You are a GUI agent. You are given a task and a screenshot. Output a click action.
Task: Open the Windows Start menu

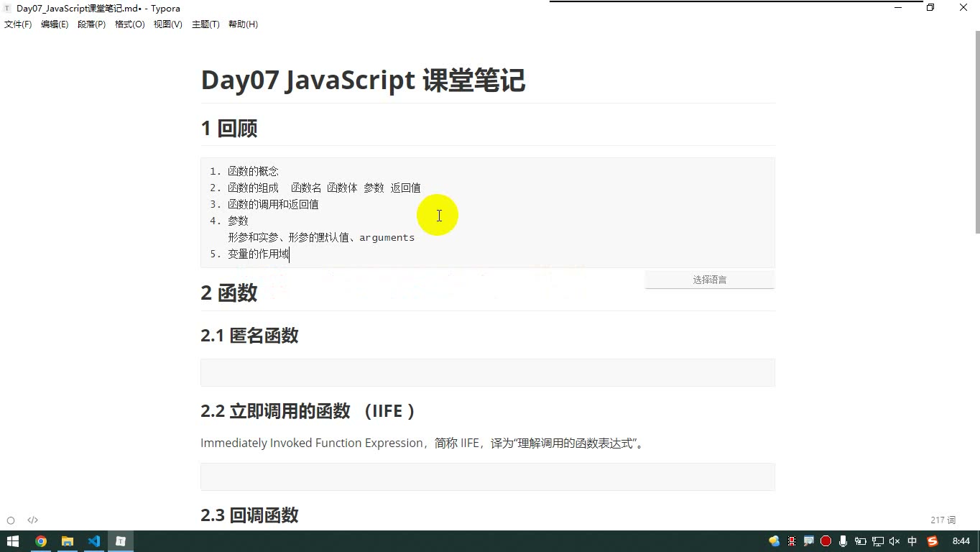tap(12, 541)
